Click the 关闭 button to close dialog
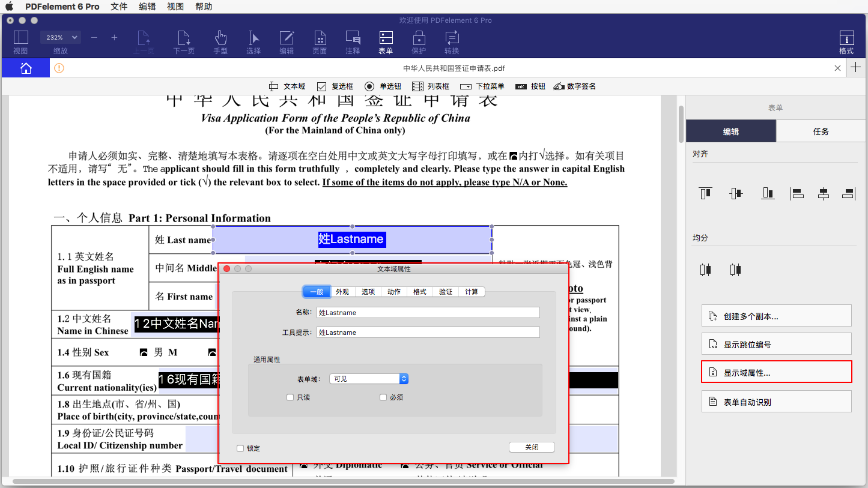Image resolution: width=868 pixels, height=488 pixels. [531, 447]
